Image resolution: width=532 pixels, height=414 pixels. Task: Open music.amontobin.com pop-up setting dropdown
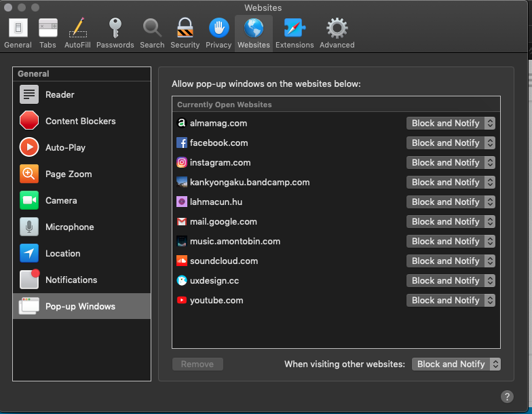451,242
